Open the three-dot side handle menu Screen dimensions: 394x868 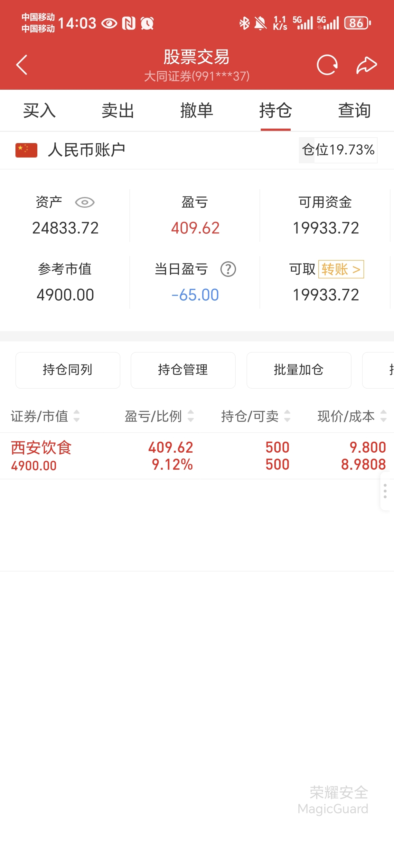point(385,491)
